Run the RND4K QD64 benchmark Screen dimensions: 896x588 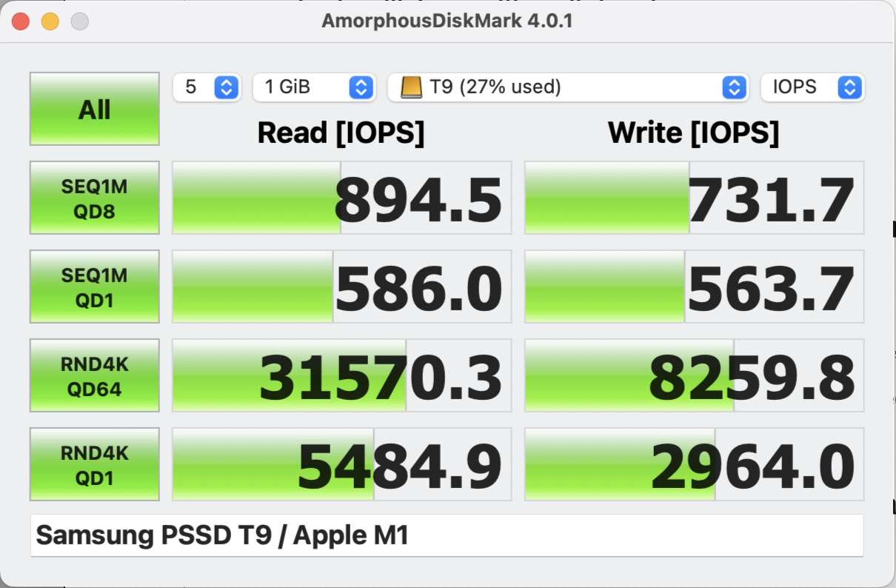click(95, 375)
